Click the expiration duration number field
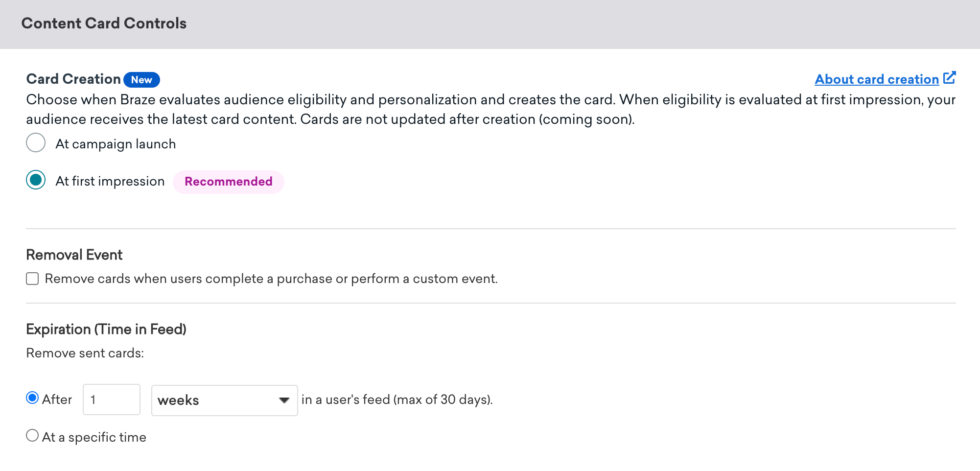The image size is (980, 471). pyautogui.click(x=112, y=400)
